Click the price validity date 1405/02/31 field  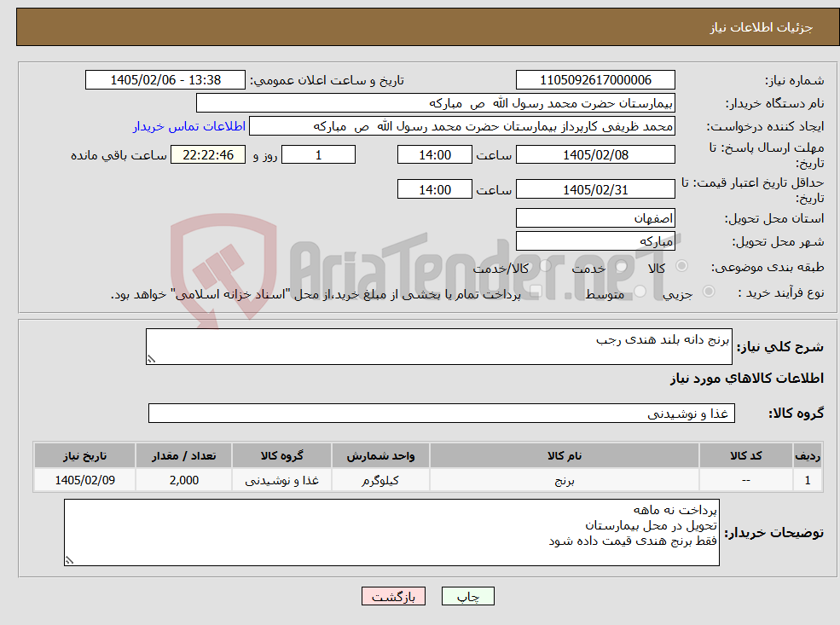click(595, 189)
